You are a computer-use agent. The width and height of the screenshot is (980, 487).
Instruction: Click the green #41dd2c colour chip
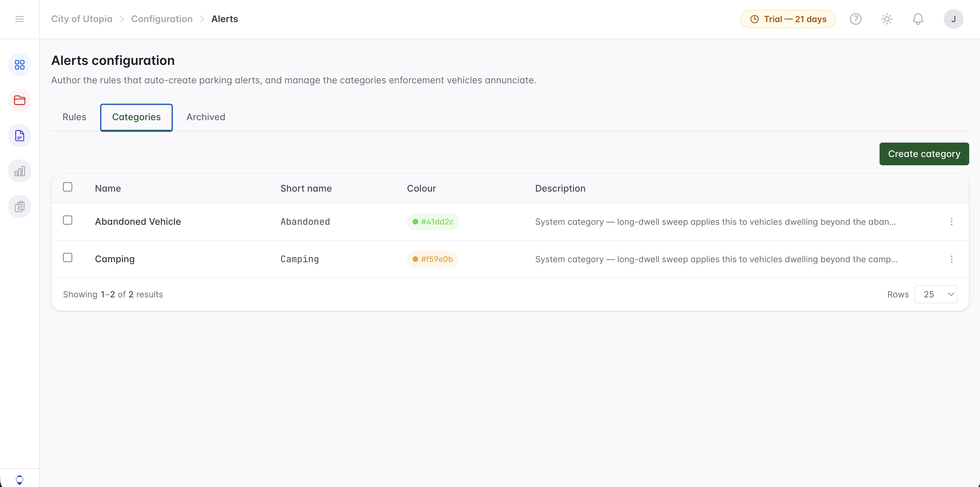point(433,222)
